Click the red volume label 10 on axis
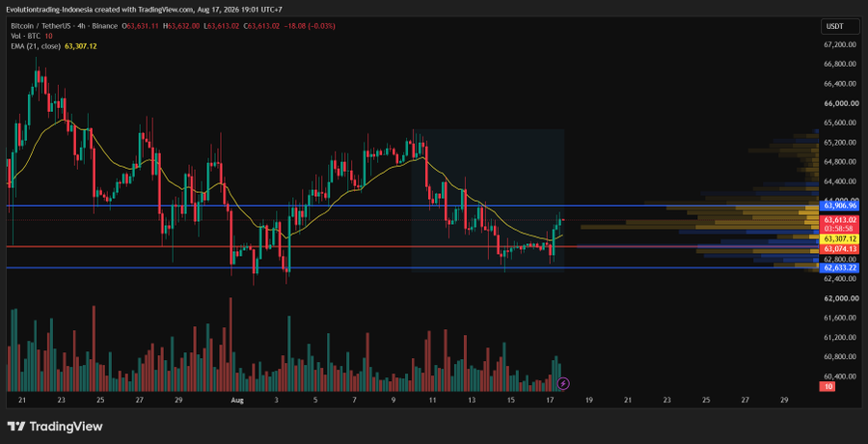 coord(828,386)
